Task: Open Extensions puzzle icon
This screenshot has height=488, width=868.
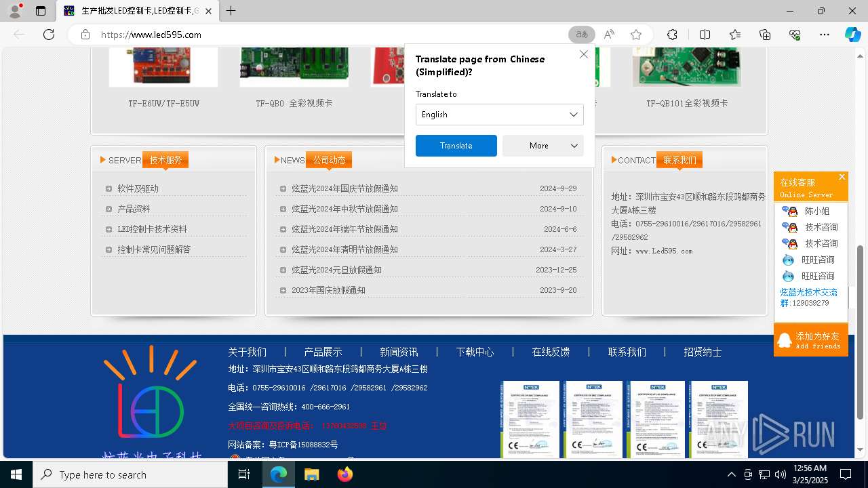Action: tap(672, 35)
